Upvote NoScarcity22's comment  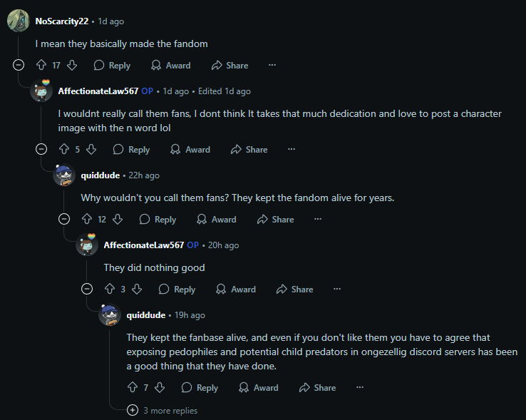(x=41, y=66)
